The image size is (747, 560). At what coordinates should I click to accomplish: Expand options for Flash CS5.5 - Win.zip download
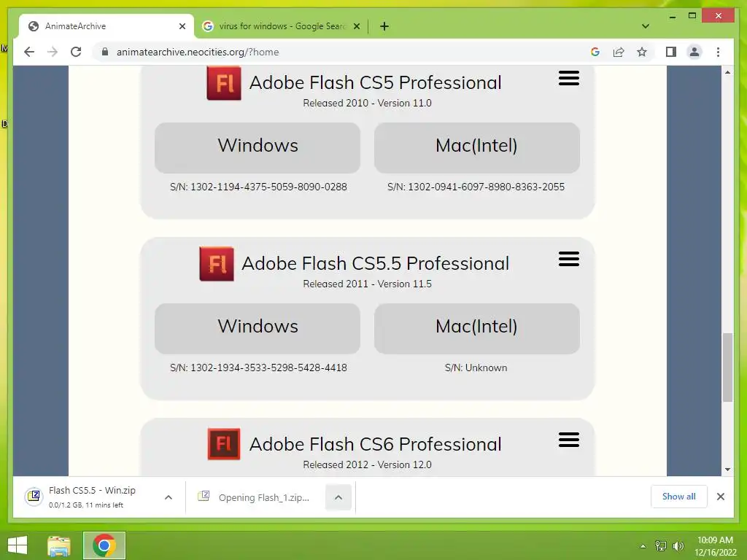click(169, 497)
